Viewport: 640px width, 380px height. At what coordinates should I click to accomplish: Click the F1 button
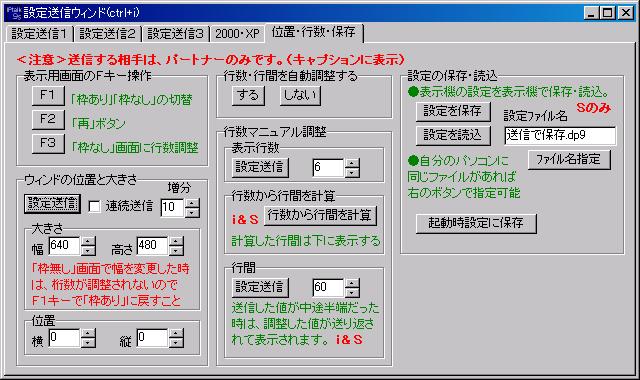click(48, 96)
